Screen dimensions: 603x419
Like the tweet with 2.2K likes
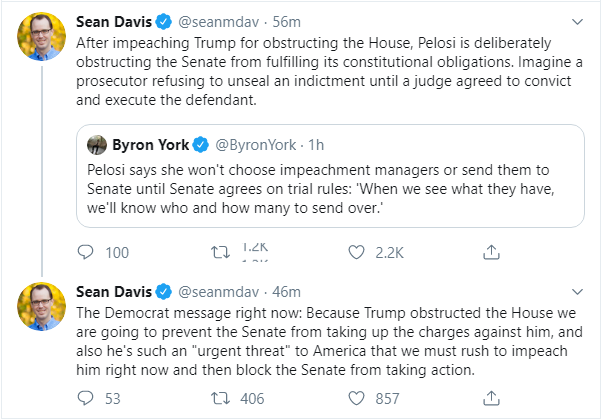click(x=354, y=252)
